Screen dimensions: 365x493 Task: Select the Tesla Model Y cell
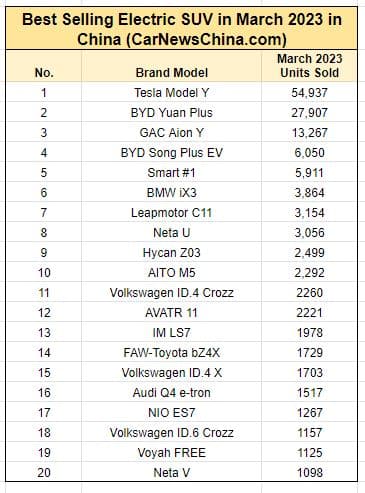(171, 92)
